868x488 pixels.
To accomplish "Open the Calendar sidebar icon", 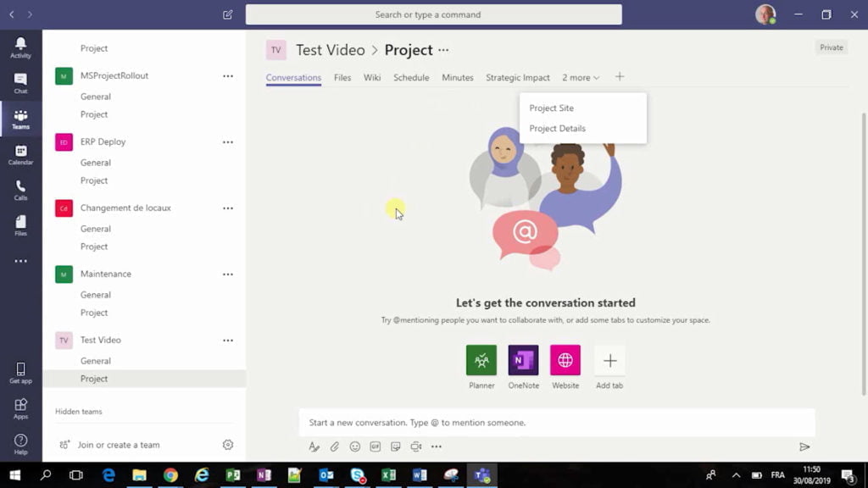I will (x=20, y=154).
